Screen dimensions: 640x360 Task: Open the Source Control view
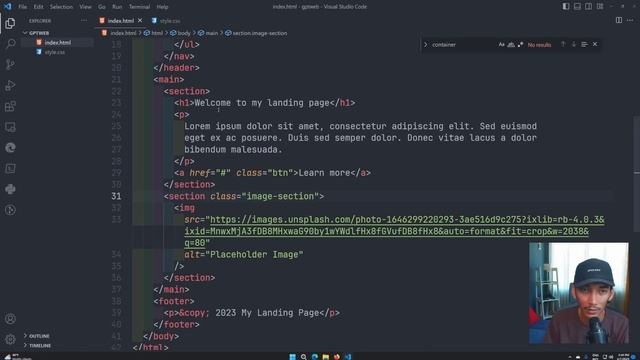click(x=10, y=64)
